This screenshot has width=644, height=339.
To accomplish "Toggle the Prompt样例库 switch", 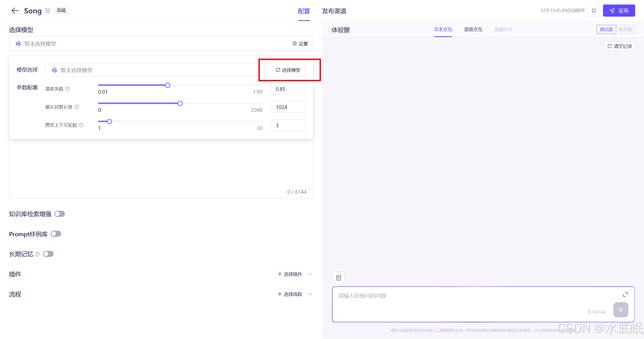I will coord(56,234).
